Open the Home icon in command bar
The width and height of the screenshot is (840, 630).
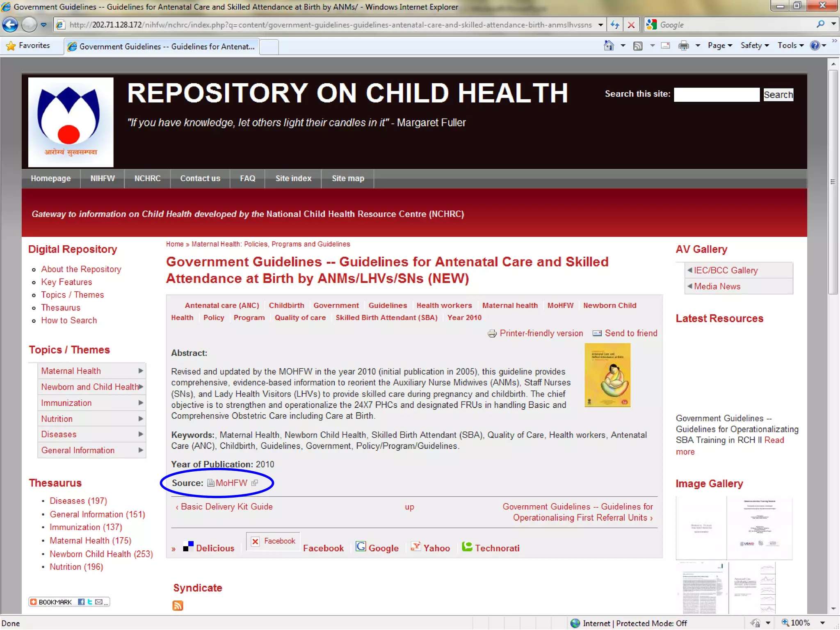click(x=609, y=46)
